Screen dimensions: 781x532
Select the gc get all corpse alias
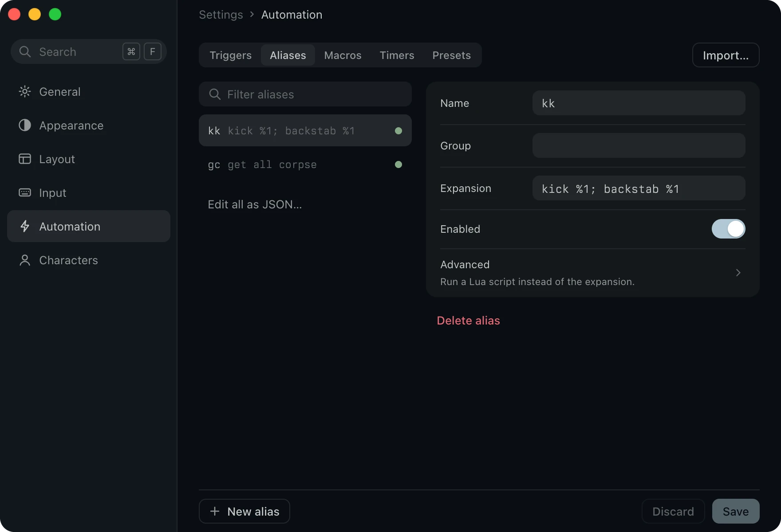pyautogui.click(x=305, y=164)
